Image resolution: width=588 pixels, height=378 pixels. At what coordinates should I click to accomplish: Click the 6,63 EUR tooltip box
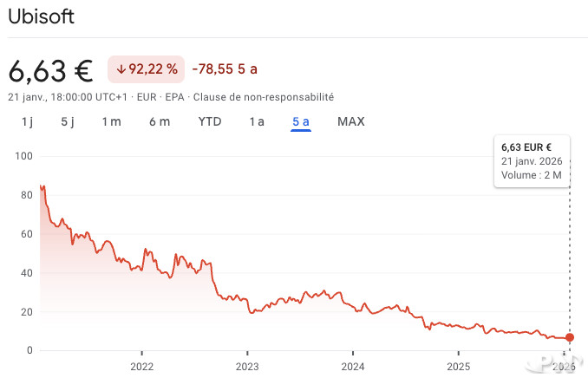pyautogui.click(x=532, y=161)
